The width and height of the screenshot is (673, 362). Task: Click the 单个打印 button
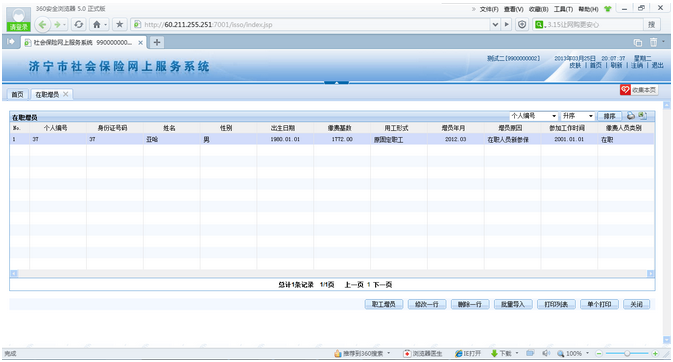(599, 304)
